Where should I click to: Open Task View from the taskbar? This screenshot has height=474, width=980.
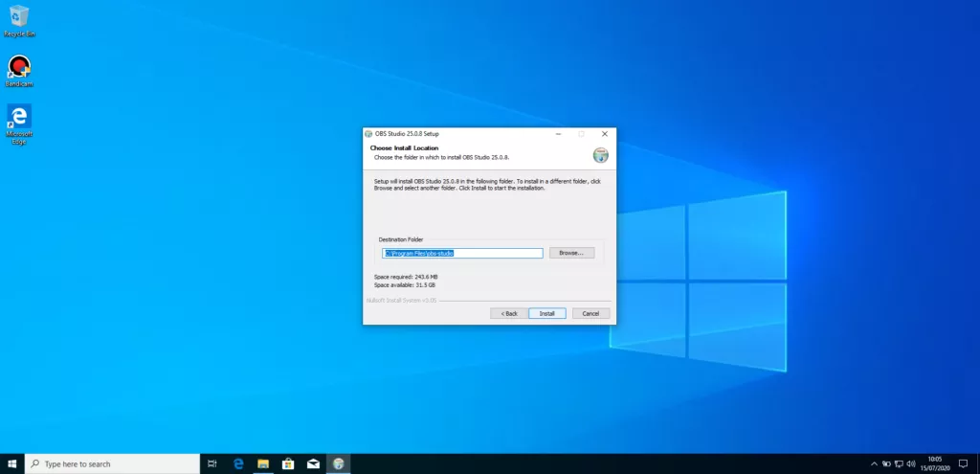click(212, 463)
